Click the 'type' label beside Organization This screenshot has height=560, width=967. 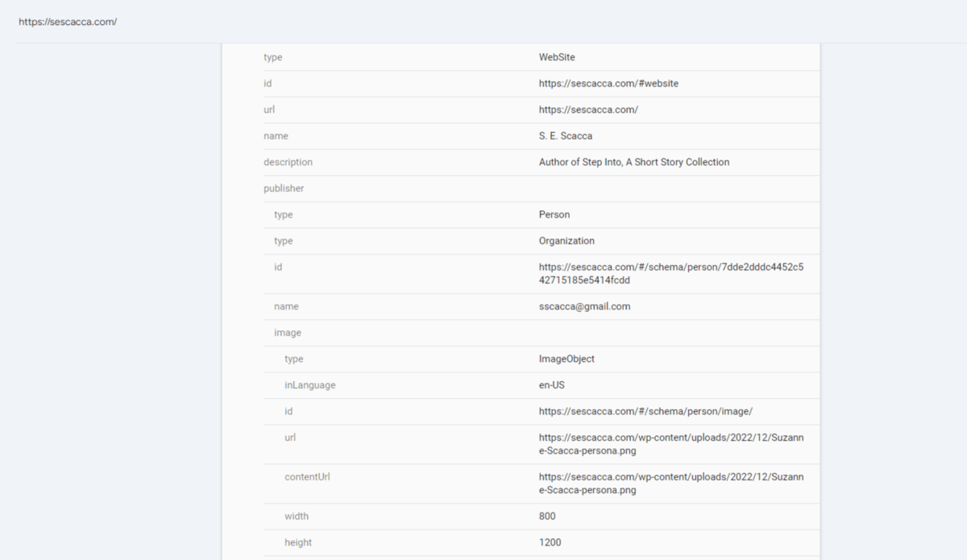[x=283, y=241]
